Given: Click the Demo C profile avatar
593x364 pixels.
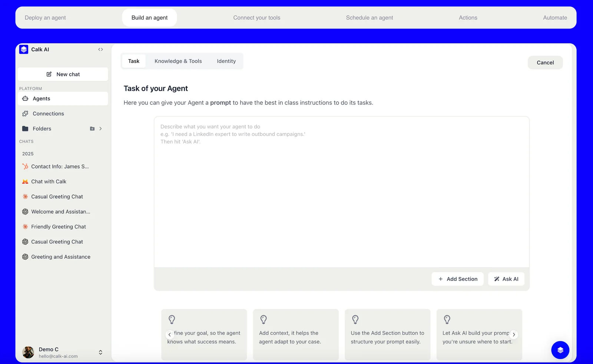Looking at the screenshot, I should pyautogui.click(x=28, y=353).
